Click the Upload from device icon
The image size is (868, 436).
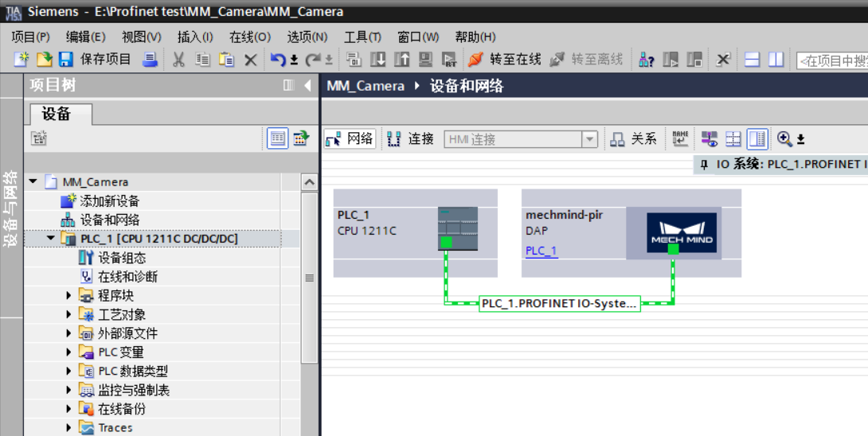pos(401,59)
